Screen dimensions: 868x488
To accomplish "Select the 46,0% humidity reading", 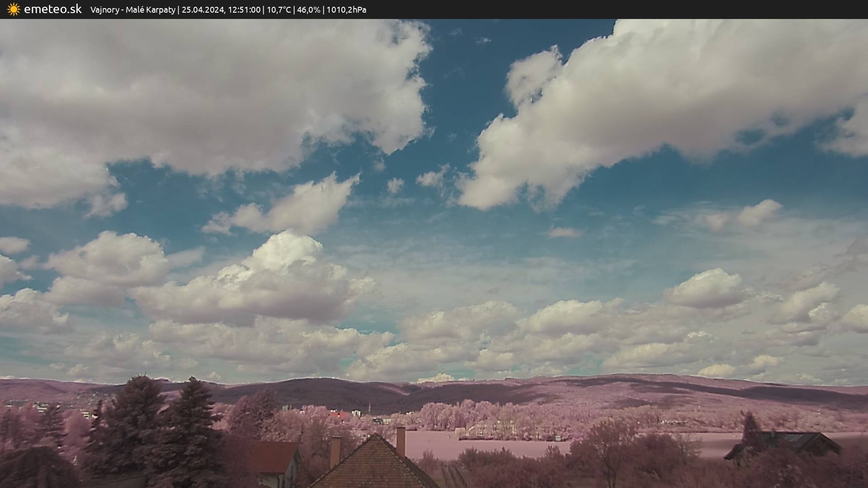I will coord(308,9).
